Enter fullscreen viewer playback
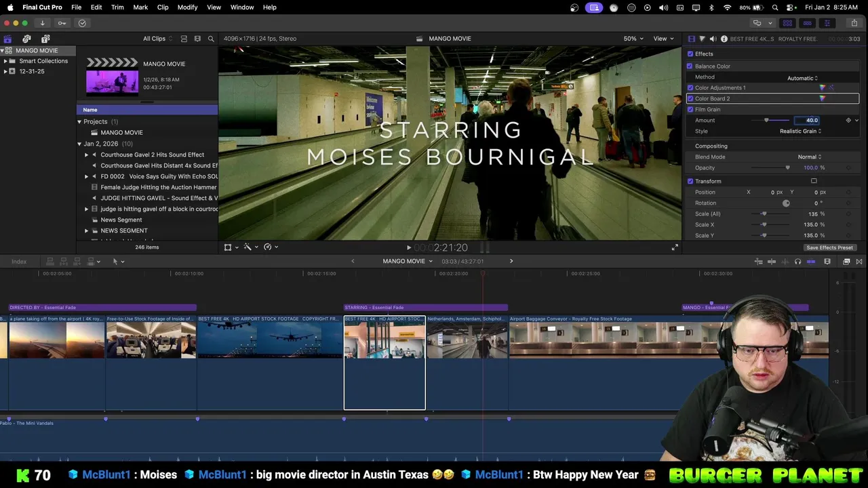This screenshot has width=868, height=488. coord(675,247)
